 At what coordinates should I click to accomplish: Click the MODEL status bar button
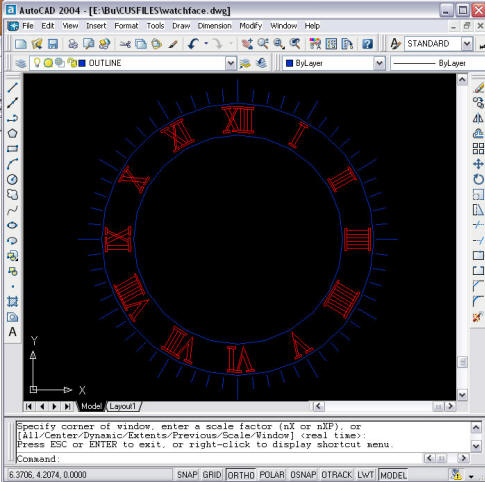pos(393,475)
